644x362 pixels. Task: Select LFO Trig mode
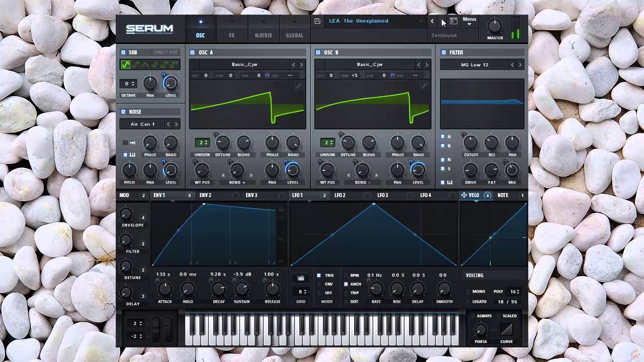[318, 276]
